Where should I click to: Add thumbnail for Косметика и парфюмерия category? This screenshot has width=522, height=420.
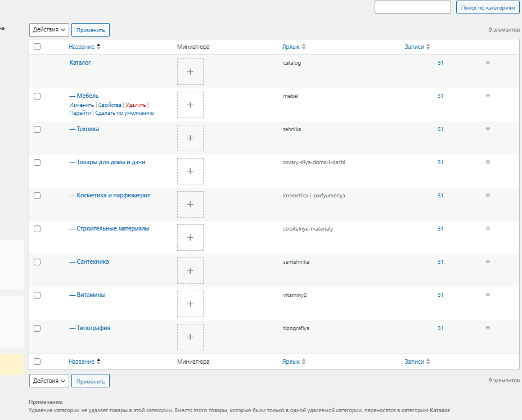coord(190,205)
